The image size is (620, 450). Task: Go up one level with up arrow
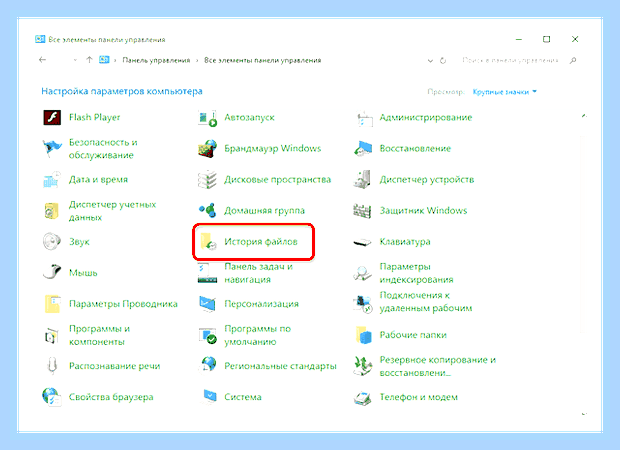pos(89,60)
